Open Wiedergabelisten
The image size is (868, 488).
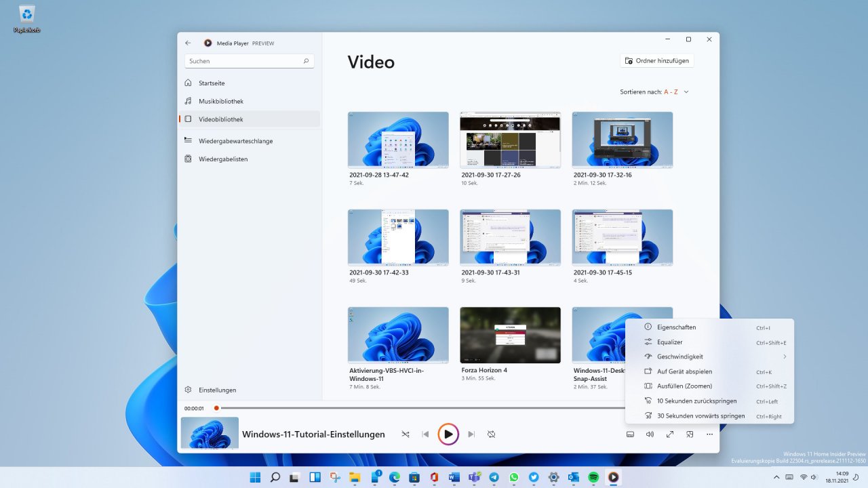[249, 159]
